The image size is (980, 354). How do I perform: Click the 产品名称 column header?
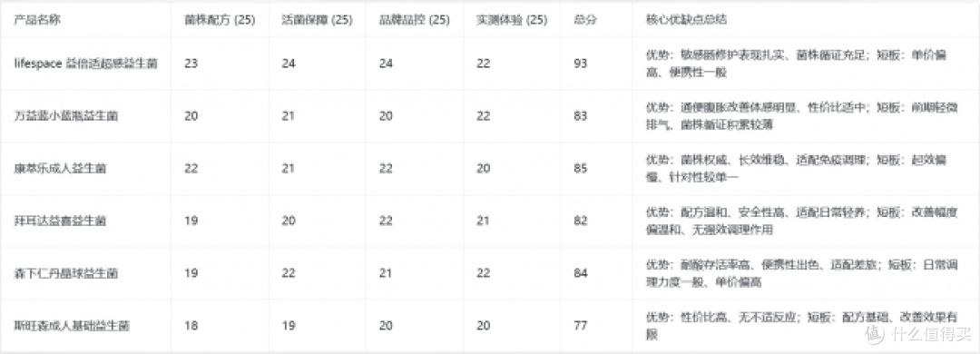coord(37,19)
